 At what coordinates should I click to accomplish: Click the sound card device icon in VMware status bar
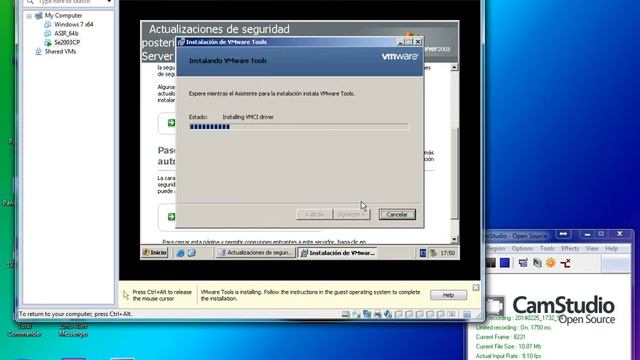tap(388, 314)
